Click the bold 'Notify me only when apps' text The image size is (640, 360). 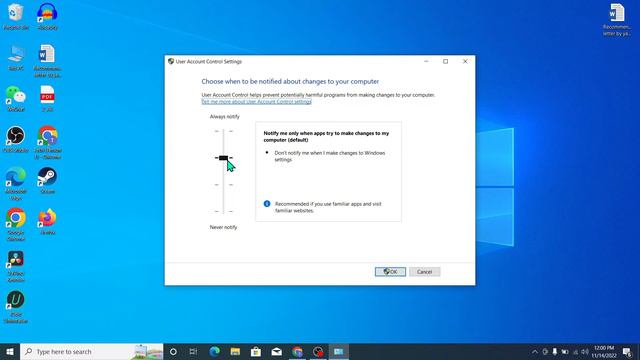pos(326,136)
